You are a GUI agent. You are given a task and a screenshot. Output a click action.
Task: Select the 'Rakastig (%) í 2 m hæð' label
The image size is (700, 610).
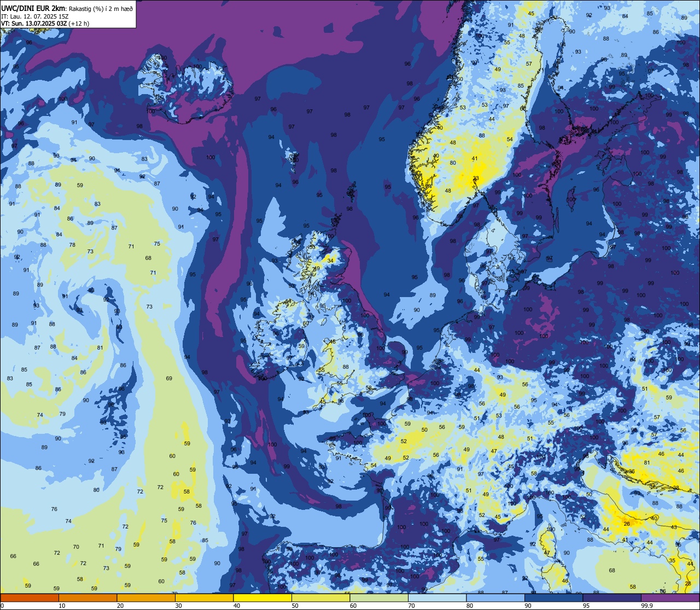(100, 8)
